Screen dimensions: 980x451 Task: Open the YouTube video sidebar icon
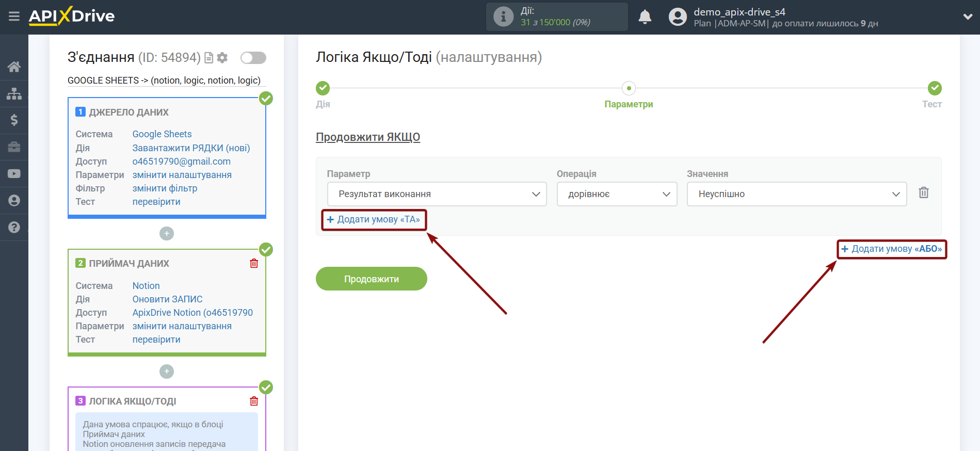click(x=14, y=174)
